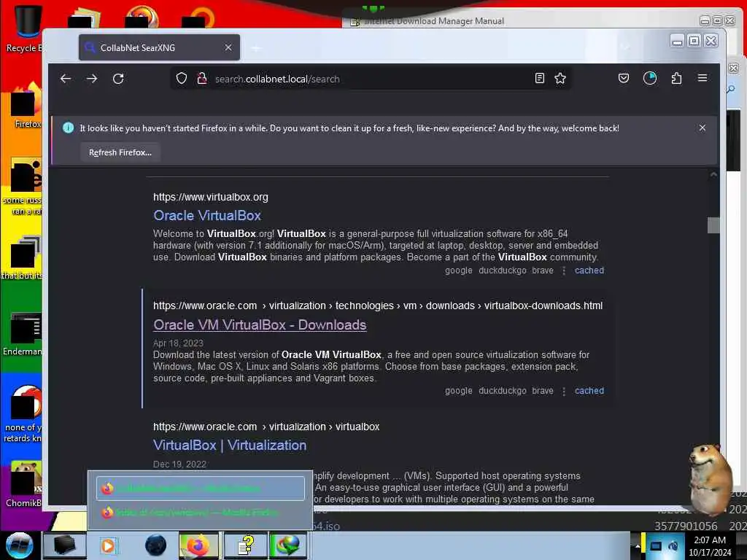The height and width of the screenshot is (560, 747).
Task: Click the insecure connection padlock icon
Action: pyautogui.click(x=202, y=79)
